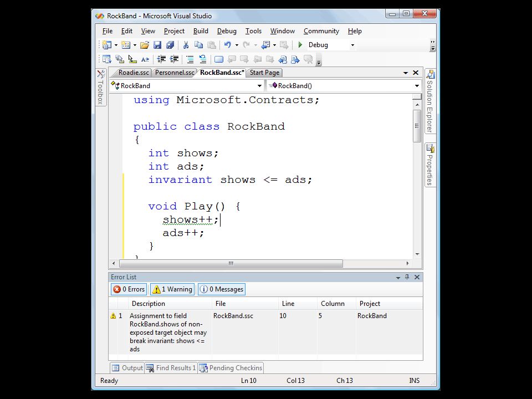Open the File menu

point(107,31)
